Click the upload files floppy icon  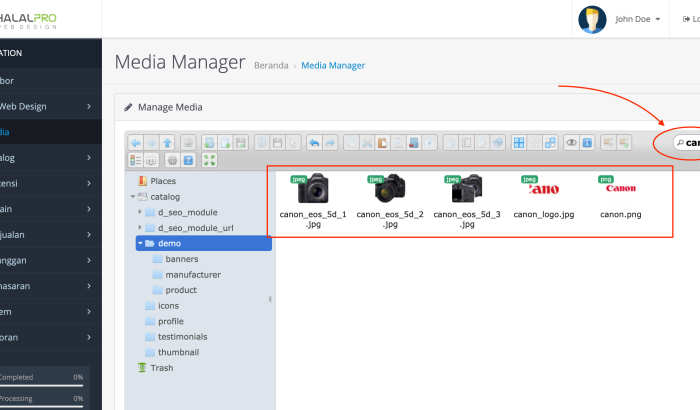point(241,143)
